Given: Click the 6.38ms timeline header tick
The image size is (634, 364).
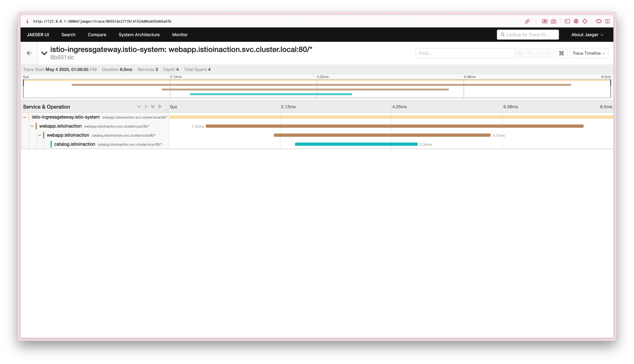Looking at the screenshot, I should pos(510,107).
